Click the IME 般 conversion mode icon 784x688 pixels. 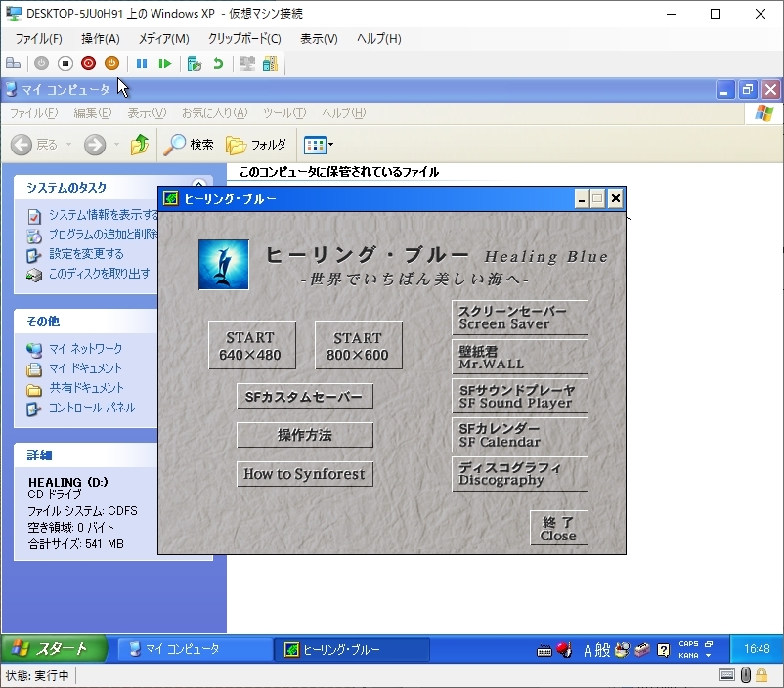pos(602,650)
